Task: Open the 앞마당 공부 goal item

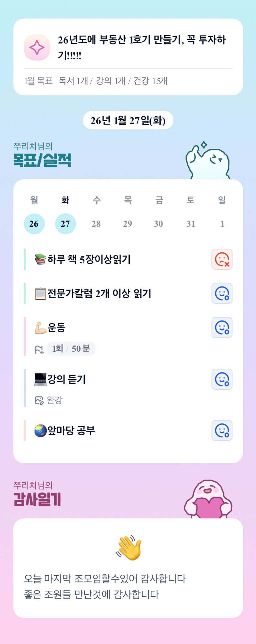Action: (x=71, y=430)
